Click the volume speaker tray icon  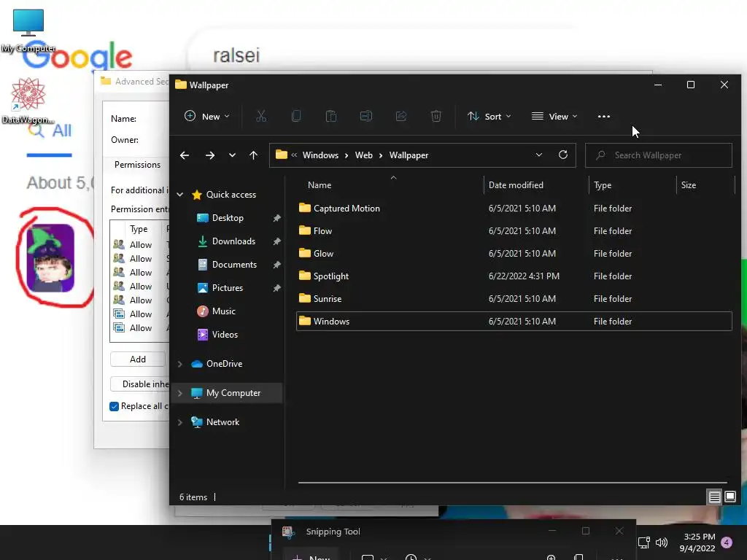coord(662,542)
